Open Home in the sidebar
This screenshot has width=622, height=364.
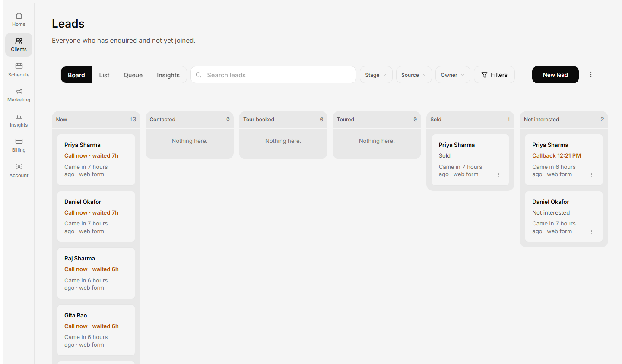[x=19, y=19]
